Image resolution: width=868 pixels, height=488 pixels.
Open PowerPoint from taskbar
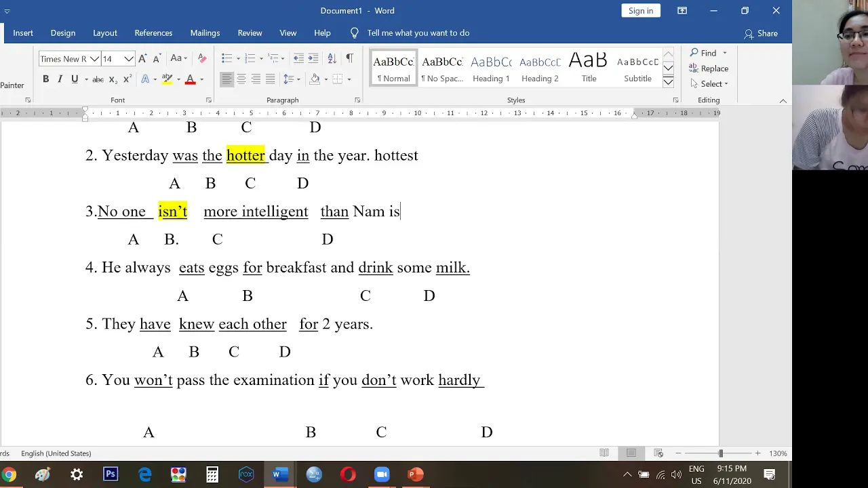coord(416,474)
